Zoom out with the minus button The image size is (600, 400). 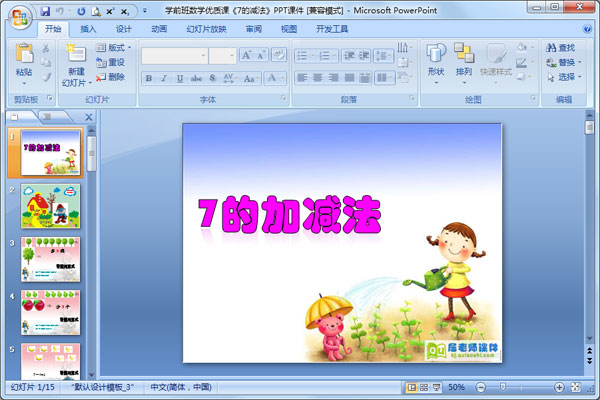pyautogui.click(x=481, y=388)
